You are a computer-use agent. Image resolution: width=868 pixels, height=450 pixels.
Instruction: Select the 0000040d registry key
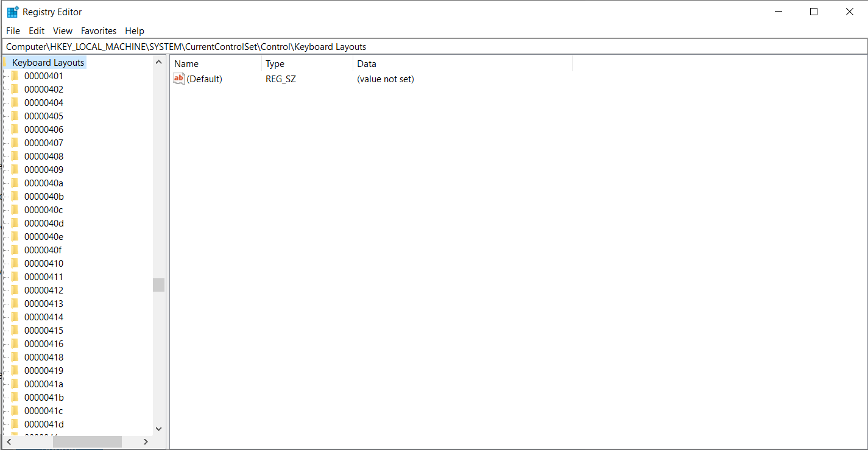[x=44, y=223]
